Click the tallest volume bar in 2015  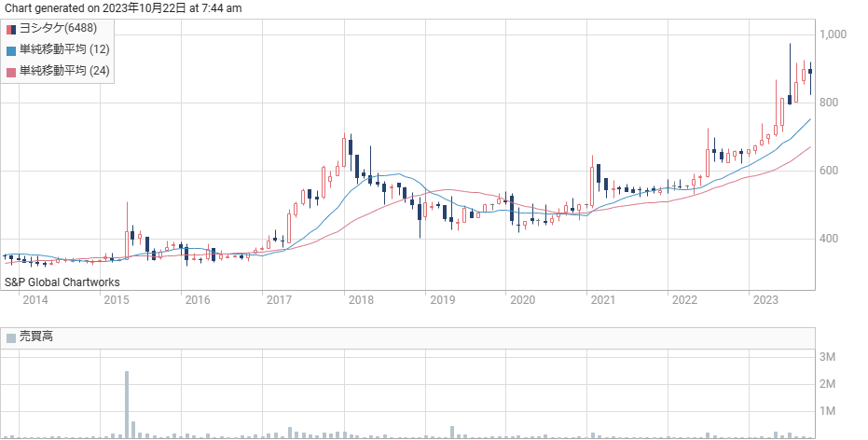pyautogui.click(x=127, y=405)
